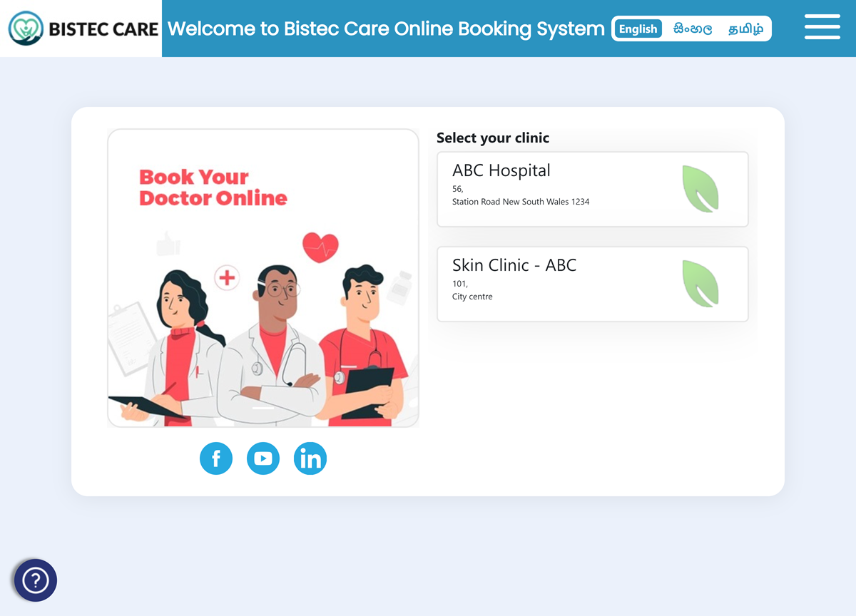Click the leaf icon for ABC Hospital
The image size is (856, 616).
(x=700, y=189)
